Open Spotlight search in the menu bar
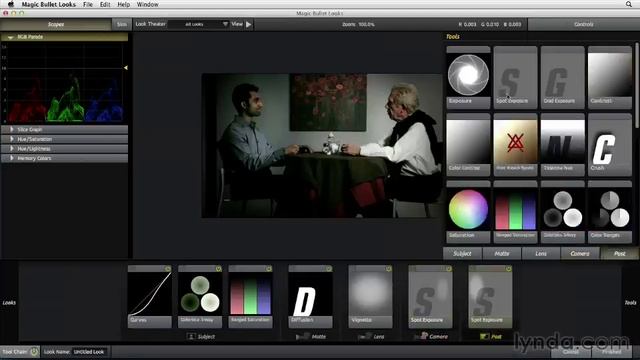This screenshot has height=360, width=640. tap(629, 4)
